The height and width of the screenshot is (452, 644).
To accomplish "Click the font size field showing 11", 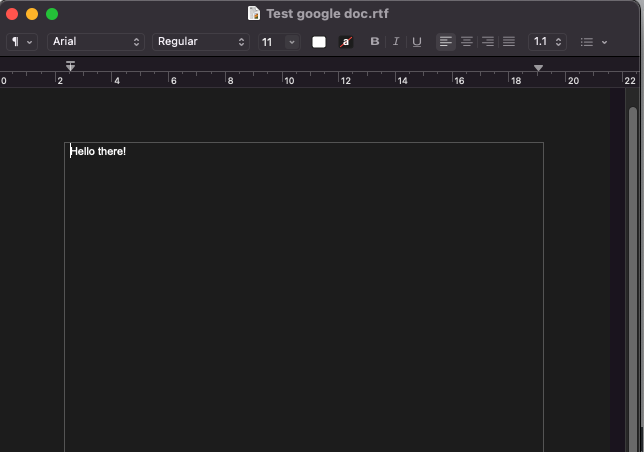I will coord(272,42).
